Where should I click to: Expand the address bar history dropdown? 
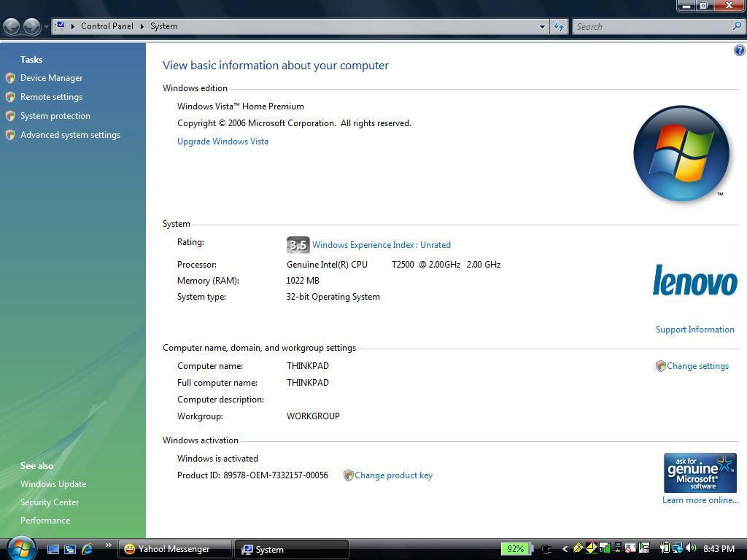coord(542,26)
